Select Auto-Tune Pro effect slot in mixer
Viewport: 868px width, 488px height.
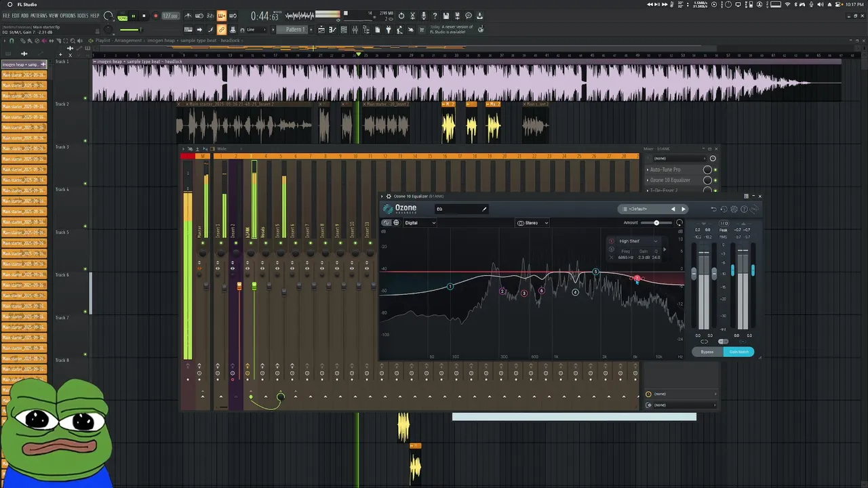pyautogui.click(x=665, y=169)
